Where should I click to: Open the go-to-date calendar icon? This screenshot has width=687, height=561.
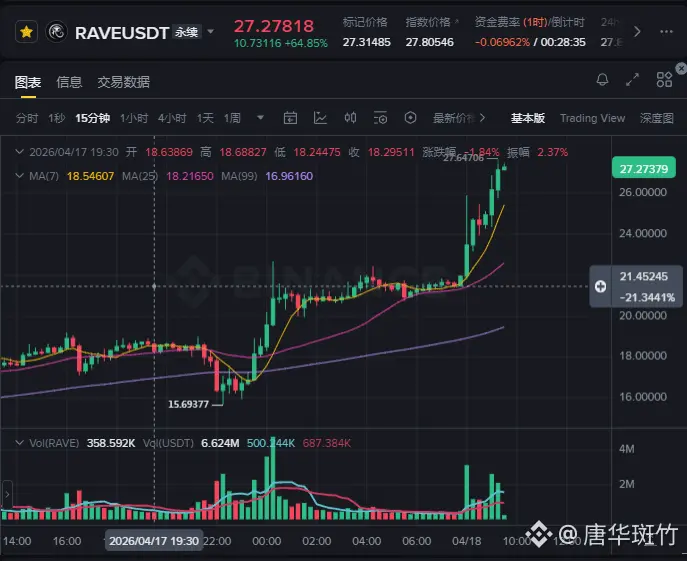[290, 118]
